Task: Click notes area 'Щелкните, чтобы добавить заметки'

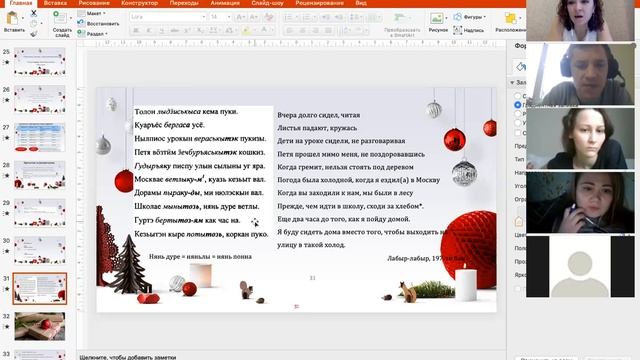Action: pos(128,357)
